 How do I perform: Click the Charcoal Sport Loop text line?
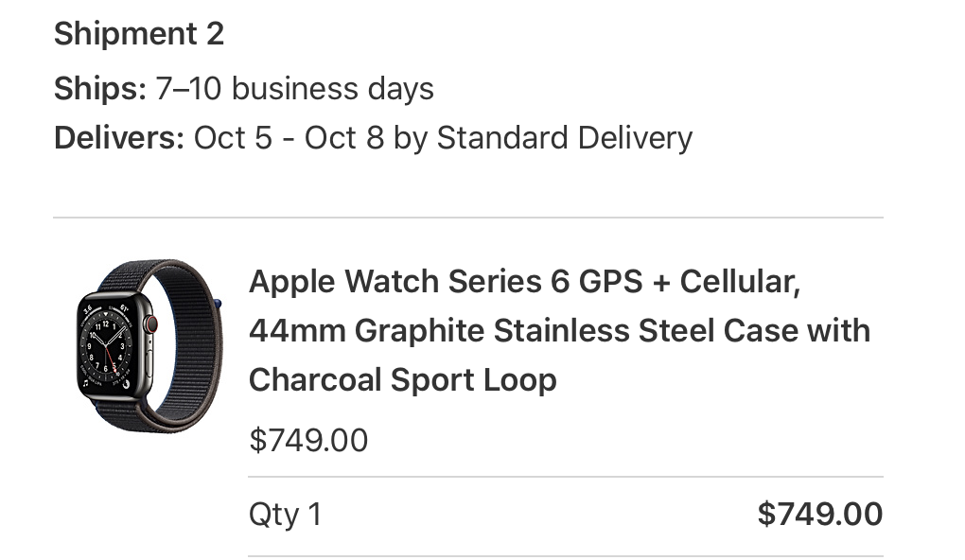click(x=402, y=379)
